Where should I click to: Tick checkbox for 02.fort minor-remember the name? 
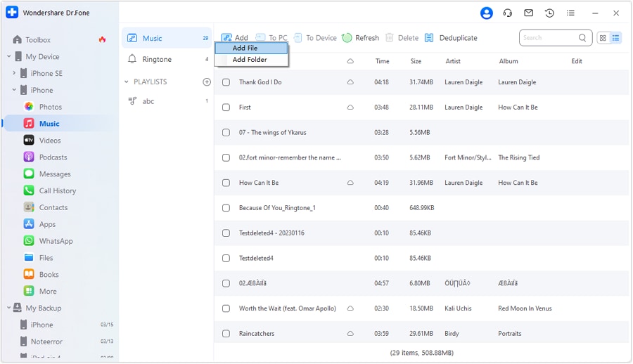point(226,158)
